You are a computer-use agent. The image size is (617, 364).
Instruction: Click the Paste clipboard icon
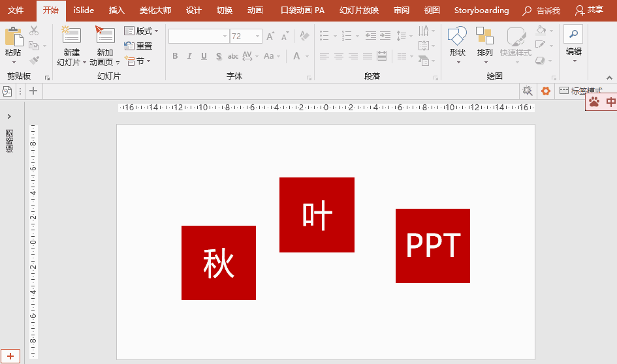tap(14, 37)
